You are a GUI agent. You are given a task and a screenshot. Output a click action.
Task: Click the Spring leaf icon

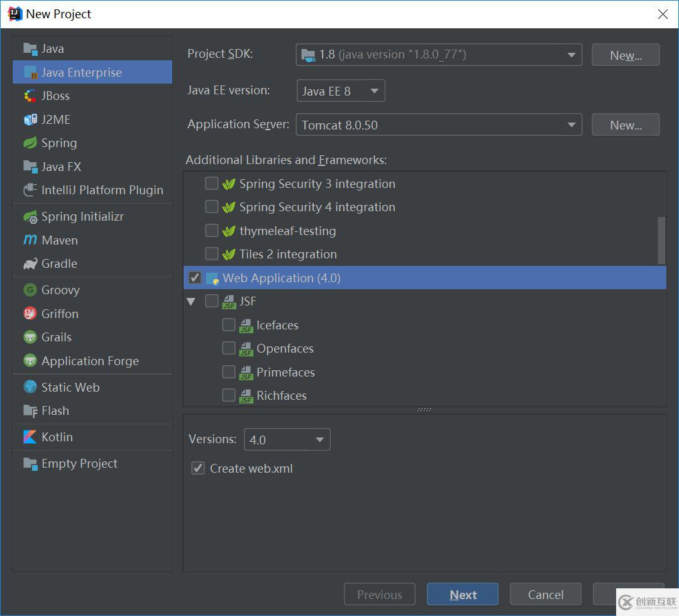30,143
